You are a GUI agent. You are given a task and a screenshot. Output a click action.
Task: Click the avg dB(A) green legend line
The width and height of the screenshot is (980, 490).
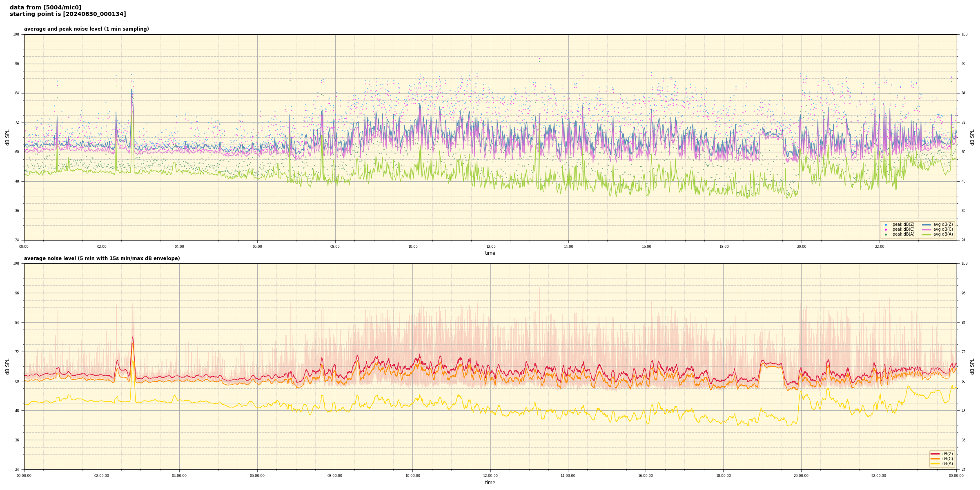coord(927,234)
